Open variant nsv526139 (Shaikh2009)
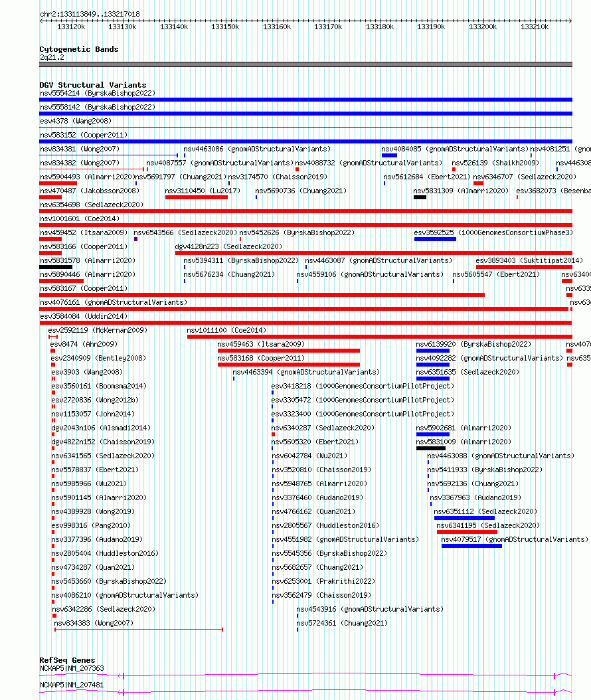This screenshot has height=700, width=591. [x=495, y=163]
